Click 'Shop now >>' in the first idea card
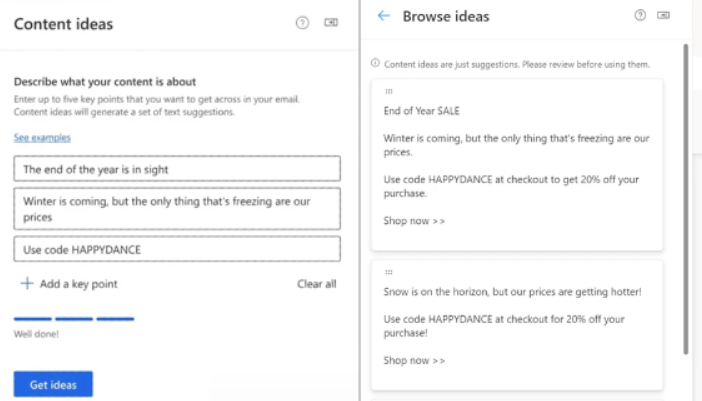Image resolution: width=702 pixels, height=401 pixels. [x=414, y=221]
